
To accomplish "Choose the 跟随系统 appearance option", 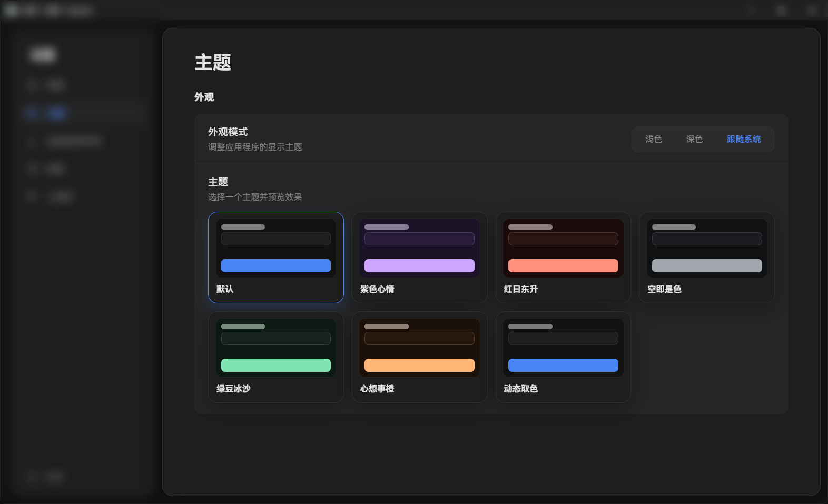I will tap(744, 139).
